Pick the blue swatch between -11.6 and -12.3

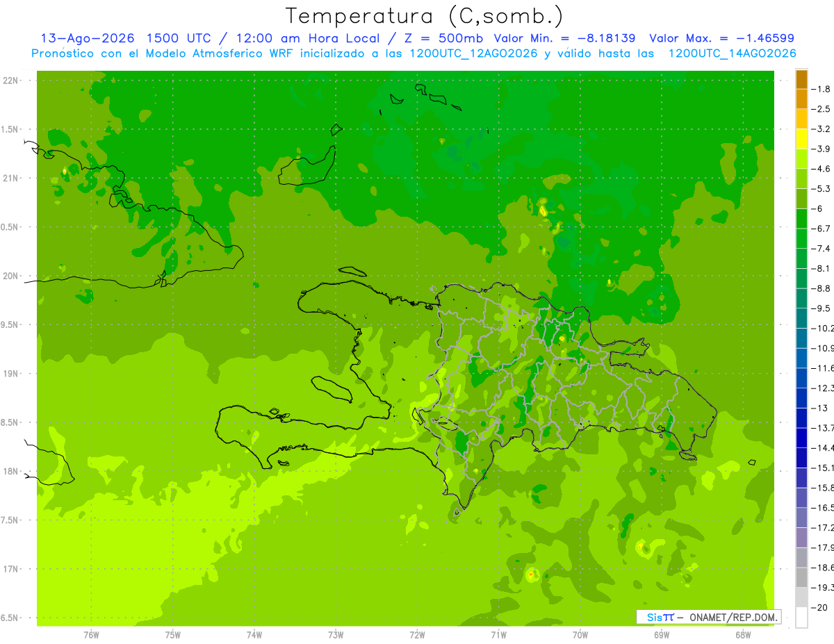point(801,379)
